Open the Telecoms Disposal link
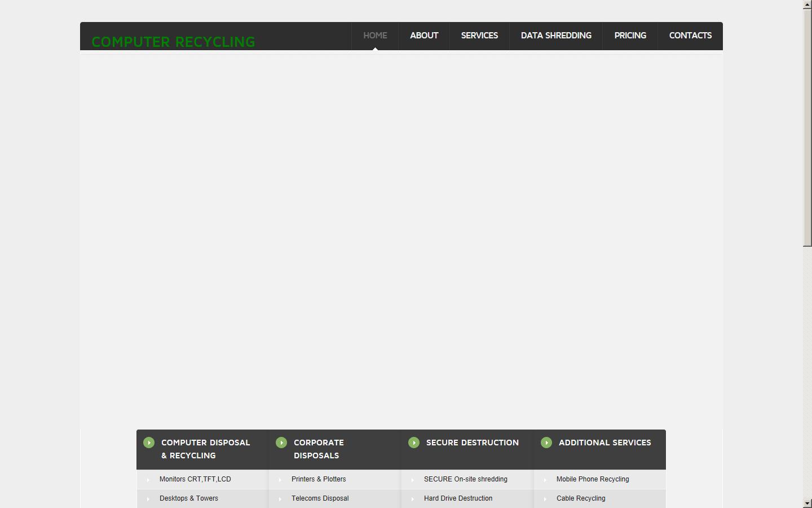The image size is (812, 508). coord(320,498)
